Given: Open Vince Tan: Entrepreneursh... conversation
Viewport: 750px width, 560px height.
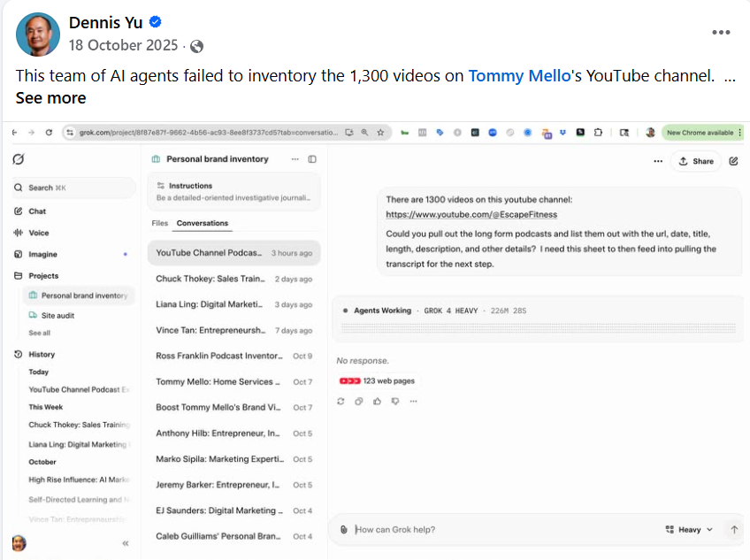Looking at the screenshot, I should [233, 330].
